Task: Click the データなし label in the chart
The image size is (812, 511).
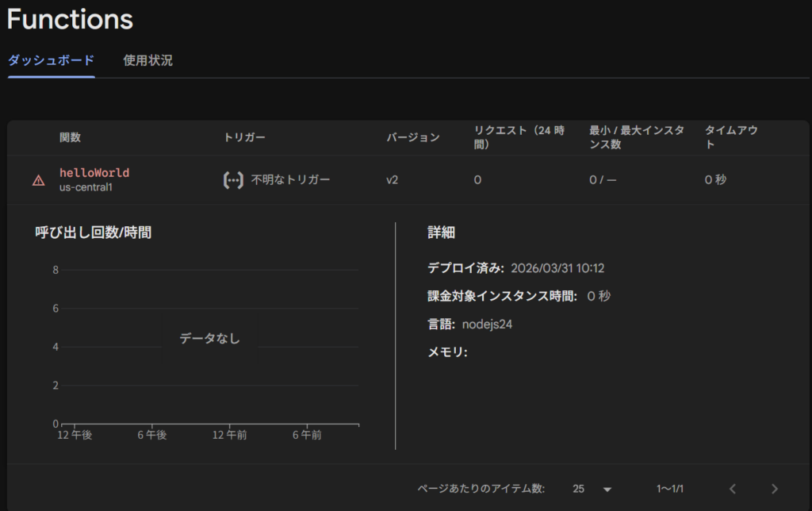Action: pyautogui.click(x=209, y=339)
